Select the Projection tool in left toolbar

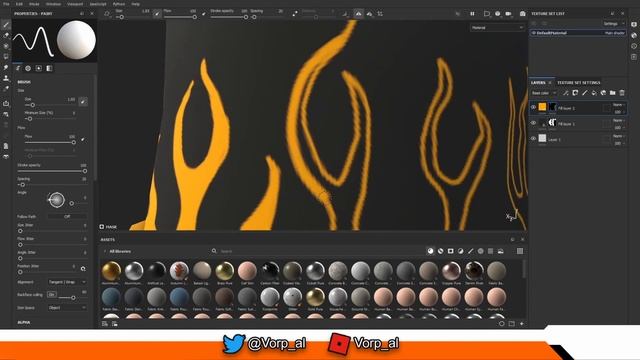(6, 46)
